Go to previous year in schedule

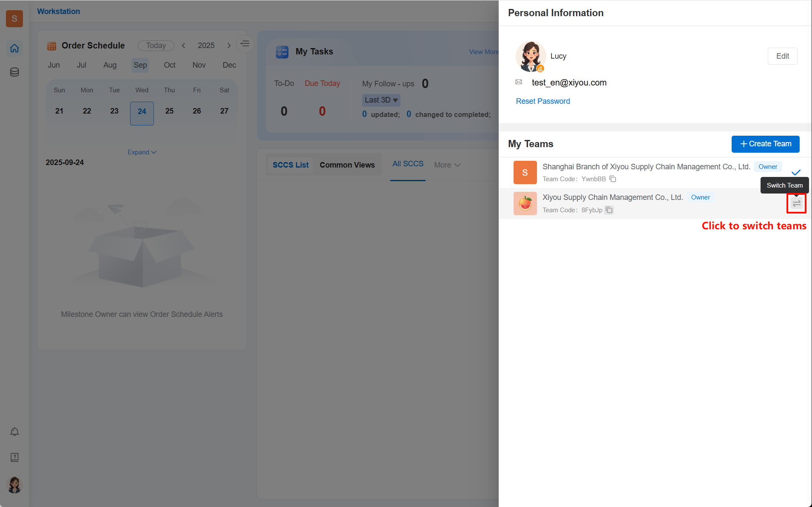tap(184, 46)
